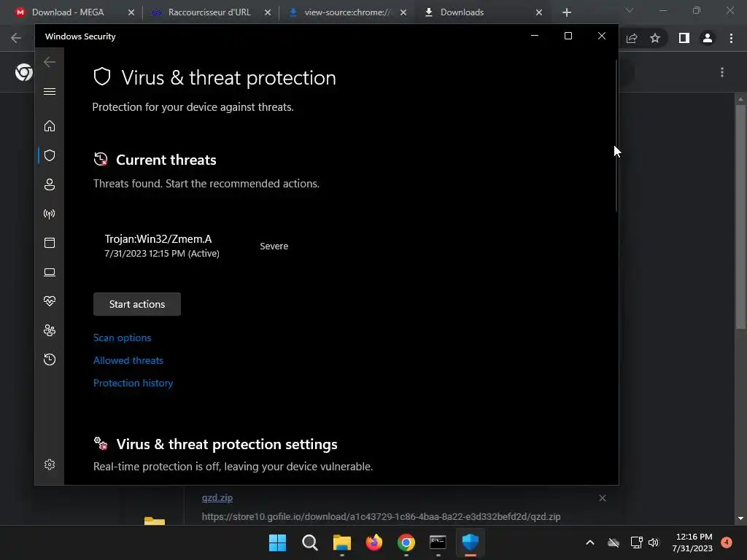Bookmark this page with star icon
This screenshot has height=560, width=747.
pyautogui.click(x=655, y=38)
